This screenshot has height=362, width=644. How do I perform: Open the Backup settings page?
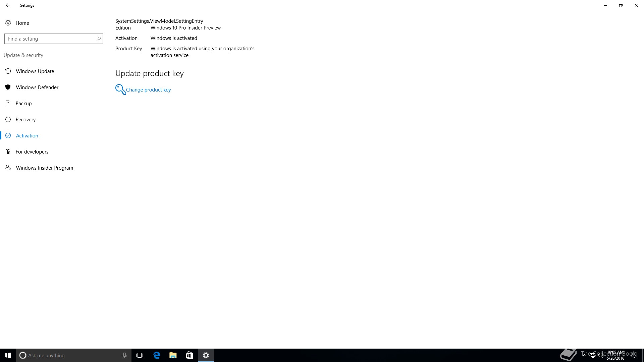(x=23, y=104)
